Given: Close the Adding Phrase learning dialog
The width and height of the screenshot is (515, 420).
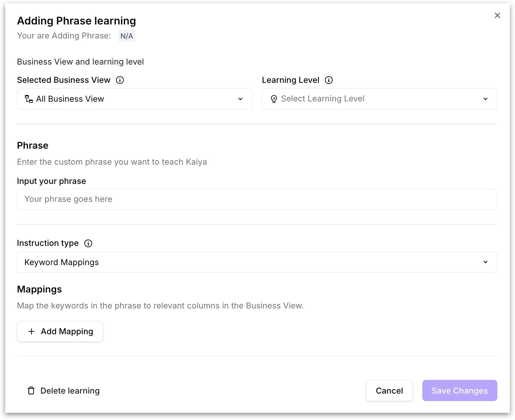Looking at the screenshot, I should [497, 16].
